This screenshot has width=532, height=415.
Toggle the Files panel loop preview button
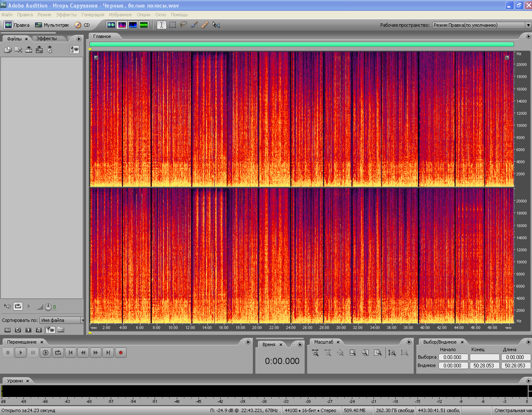tap(18, 306)
